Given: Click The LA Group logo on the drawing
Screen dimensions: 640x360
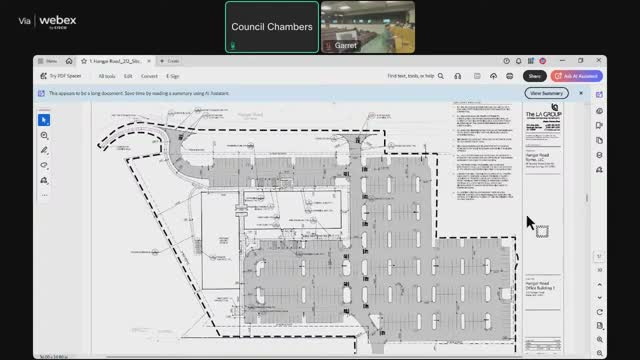Looking at the screenshot, I should 543,112.
